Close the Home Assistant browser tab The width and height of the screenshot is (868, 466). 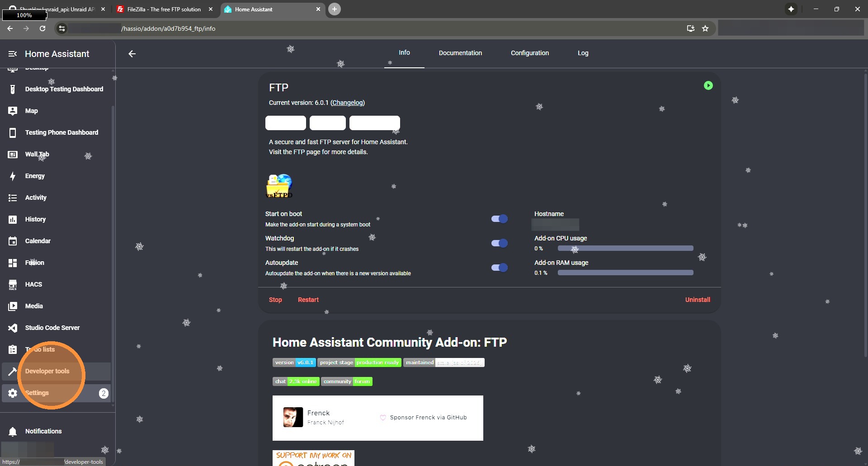pos(318,9)
